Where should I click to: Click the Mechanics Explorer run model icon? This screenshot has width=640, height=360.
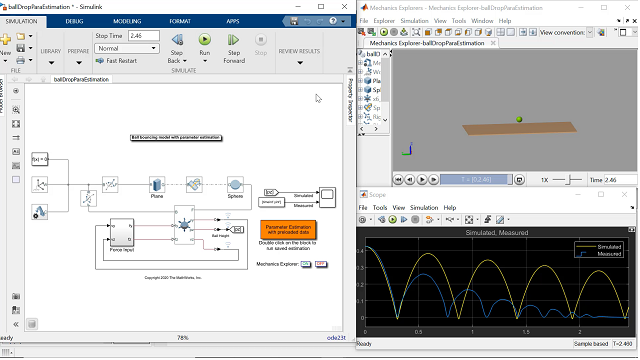[384, 32]
